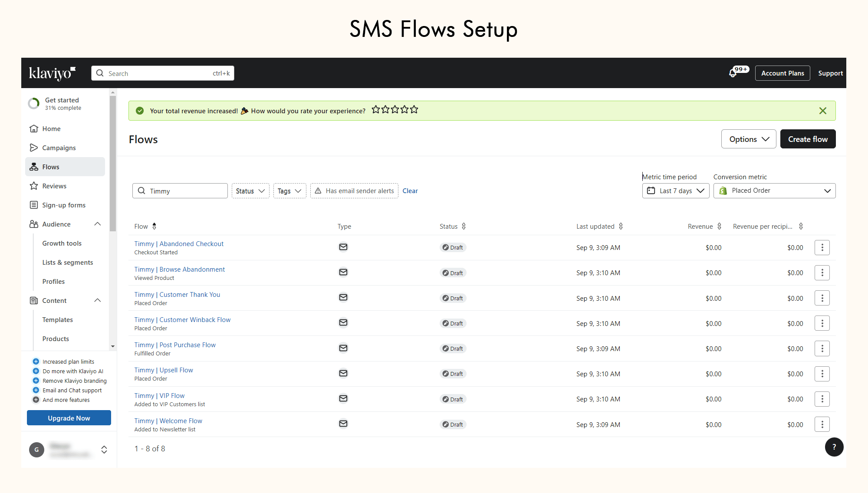Open three-dot menu for Welcome Flow row
Image resolution: width=868 pixels, height=493 pixels.
(822, 424)
